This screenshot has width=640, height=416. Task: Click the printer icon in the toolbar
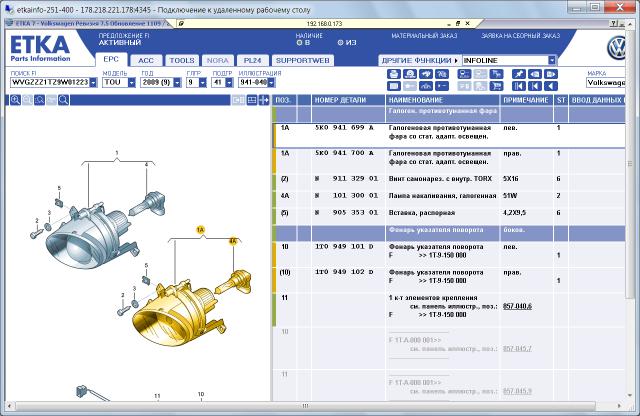[393, 74]
